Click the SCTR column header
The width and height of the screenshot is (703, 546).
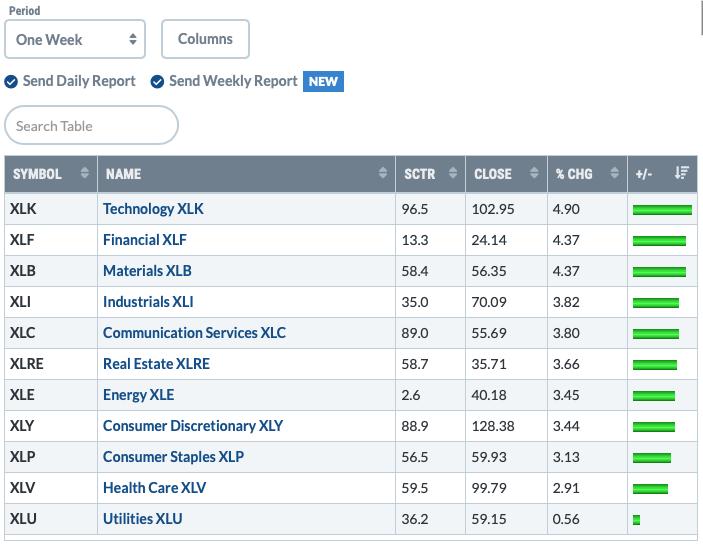pyautogui.click(x=420, y=174)
